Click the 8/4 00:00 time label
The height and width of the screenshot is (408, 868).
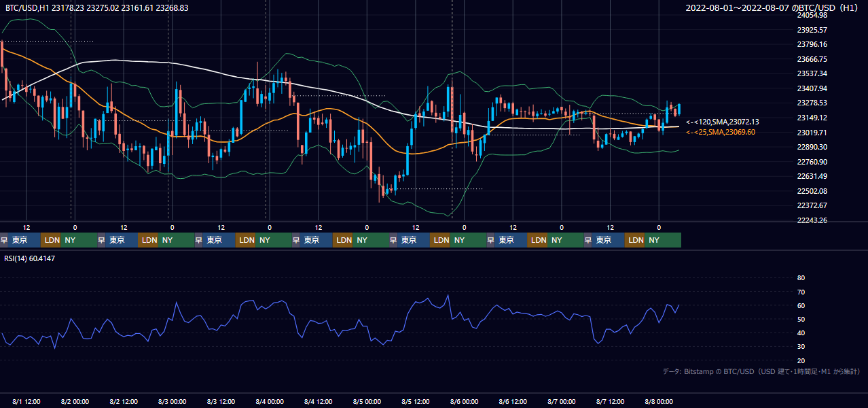(x=270, y=402)
